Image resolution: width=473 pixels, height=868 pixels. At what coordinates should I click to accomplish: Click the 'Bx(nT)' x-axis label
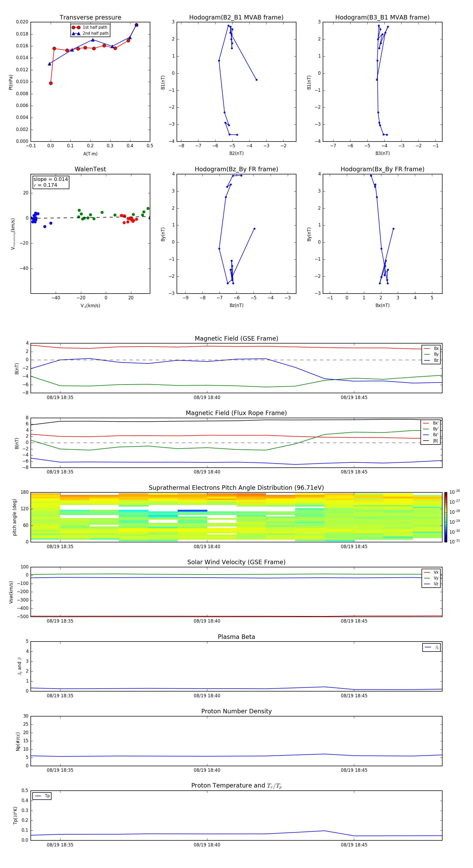(x=382, y=305)
